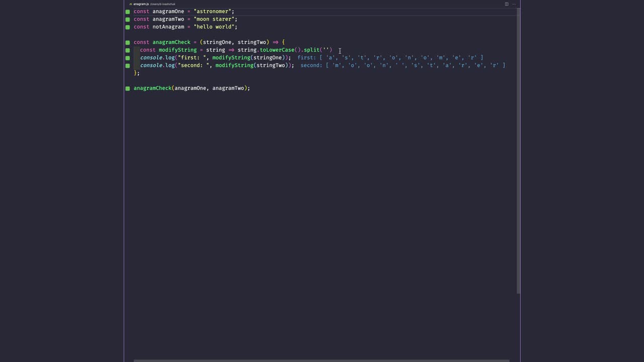Viewport: 644px width, 362px height.
Task: Place cursor on toLowerCase method call
Action: pos(277,50)
